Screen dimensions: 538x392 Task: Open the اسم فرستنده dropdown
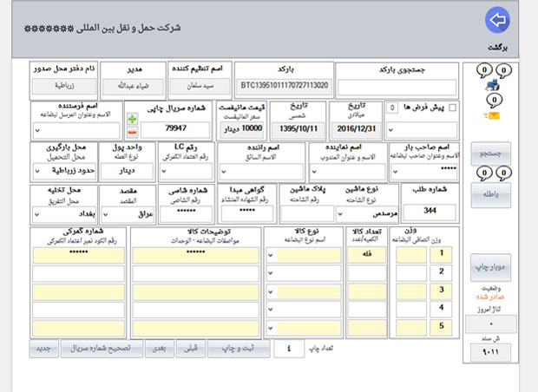37,130
